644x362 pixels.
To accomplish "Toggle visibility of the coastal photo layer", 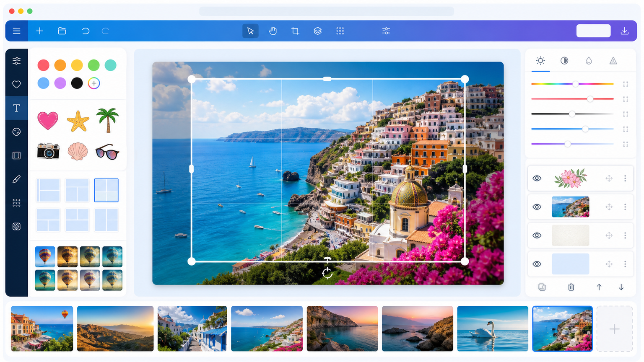I will 537,207.
